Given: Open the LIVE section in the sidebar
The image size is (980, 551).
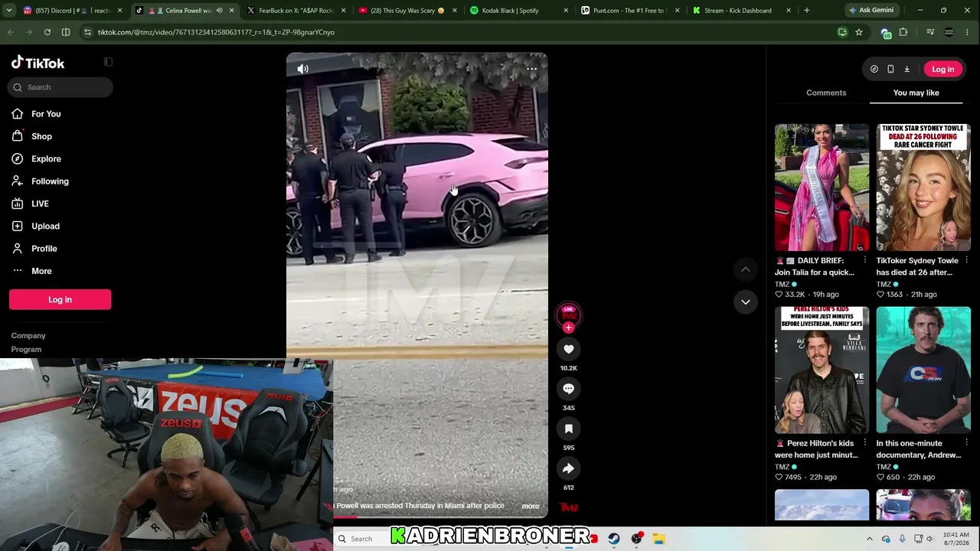Looking at the screenshot, I should (31, 204).
